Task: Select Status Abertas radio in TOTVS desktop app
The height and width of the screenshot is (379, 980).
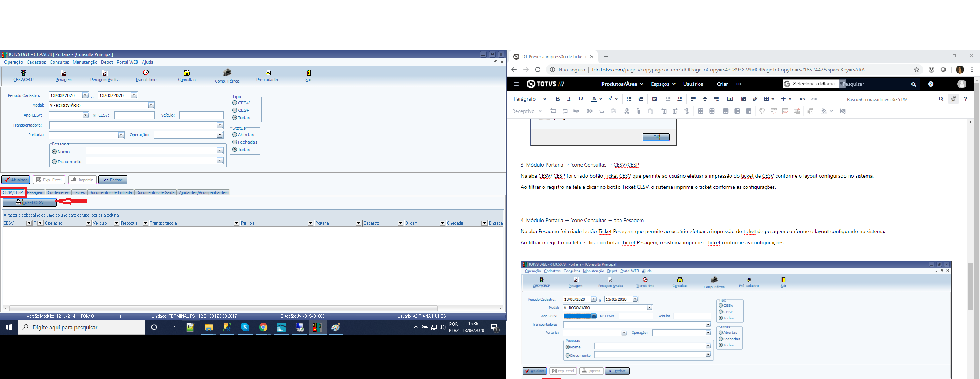Action: click(235, 135)
